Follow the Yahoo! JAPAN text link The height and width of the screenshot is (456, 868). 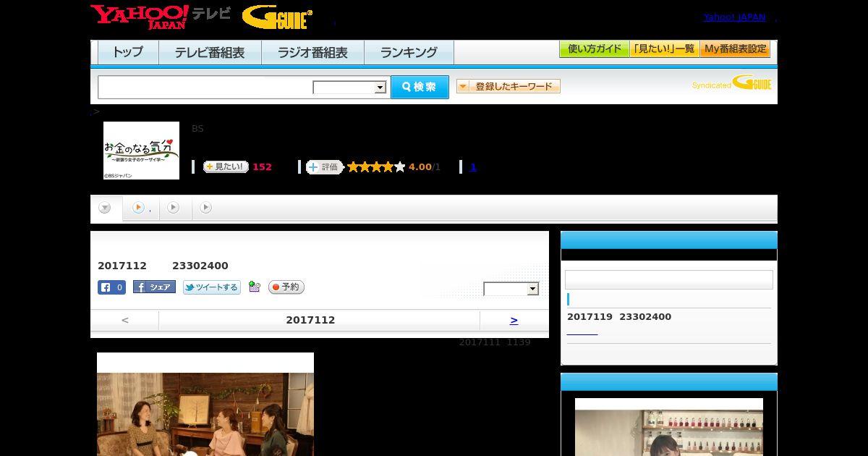click(734, 17)
